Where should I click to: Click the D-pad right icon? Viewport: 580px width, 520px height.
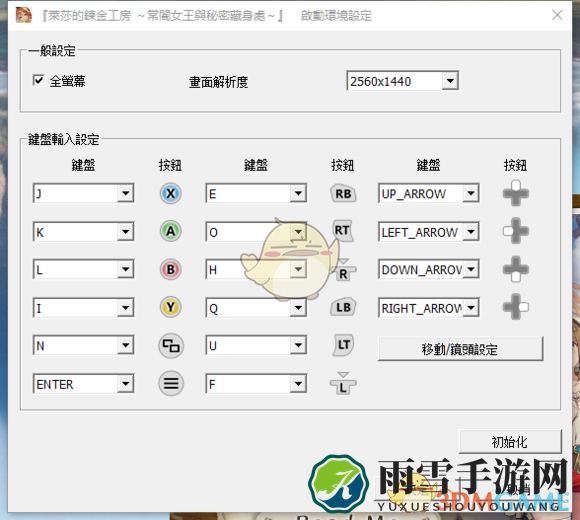coord(516,307)
